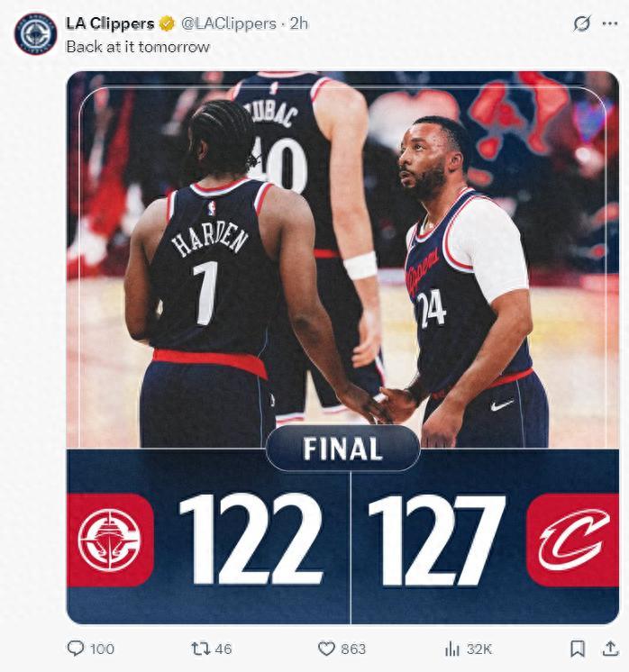This screenshot has height=672, width=629.
Task: Open LA Clippers display name link
Action: (110, 23)
